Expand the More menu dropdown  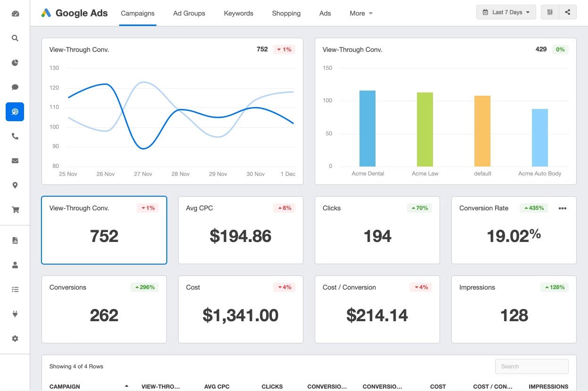[x=361, y=13]
